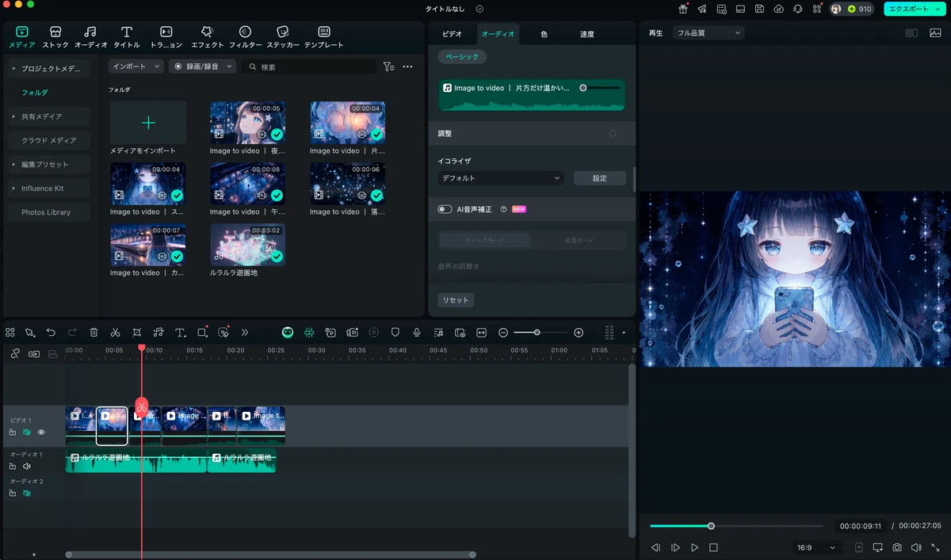This screenshot has width=951, height=560.
Task: Switch to the 速度 properties tab
Action: tap(587, 34)
